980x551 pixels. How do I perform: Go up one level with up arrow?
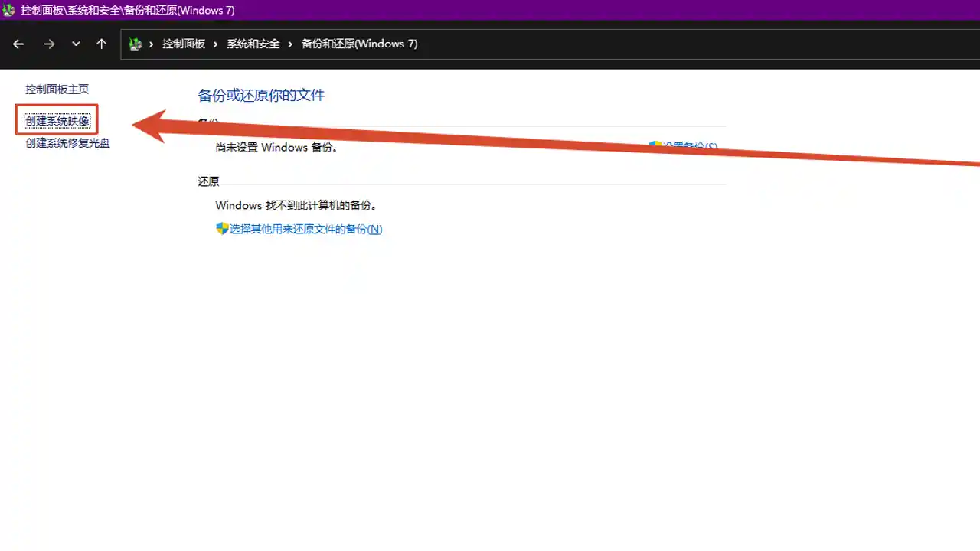coord(101,44)
